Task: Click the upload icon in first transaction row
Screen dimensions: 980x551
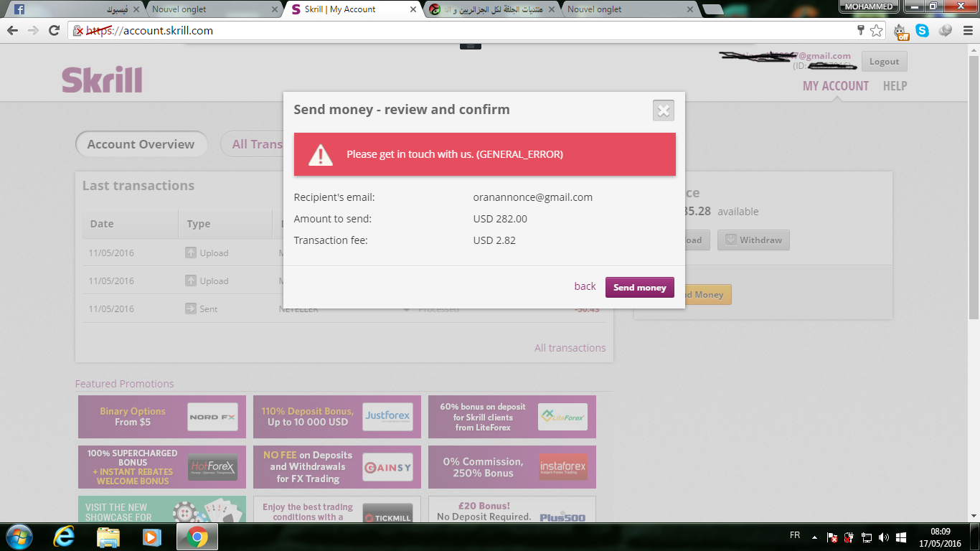Action: point(191,253)
